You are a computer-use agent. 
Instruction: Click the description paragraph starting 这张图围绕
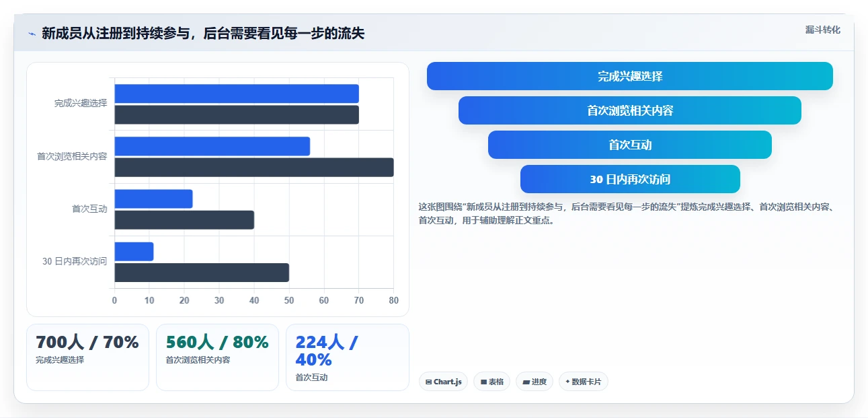click(x=626, y=213)
